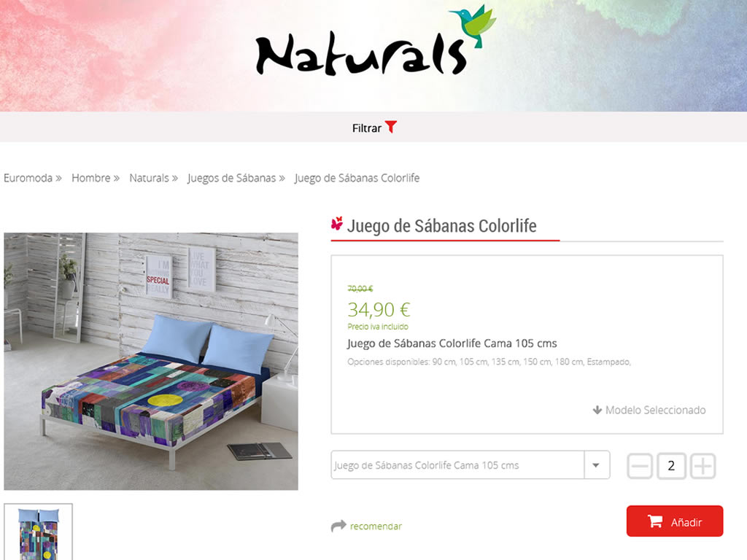Click the down arrow beside Modelo Seleccionado
Viewport: 747px width, 560px height.
tap(597, 410)
